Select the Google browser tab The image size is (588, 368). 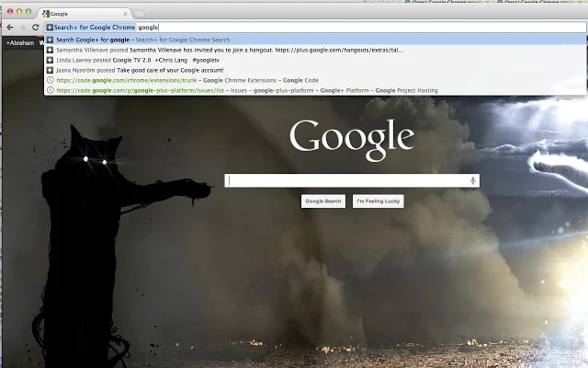(x=85, y=14)
